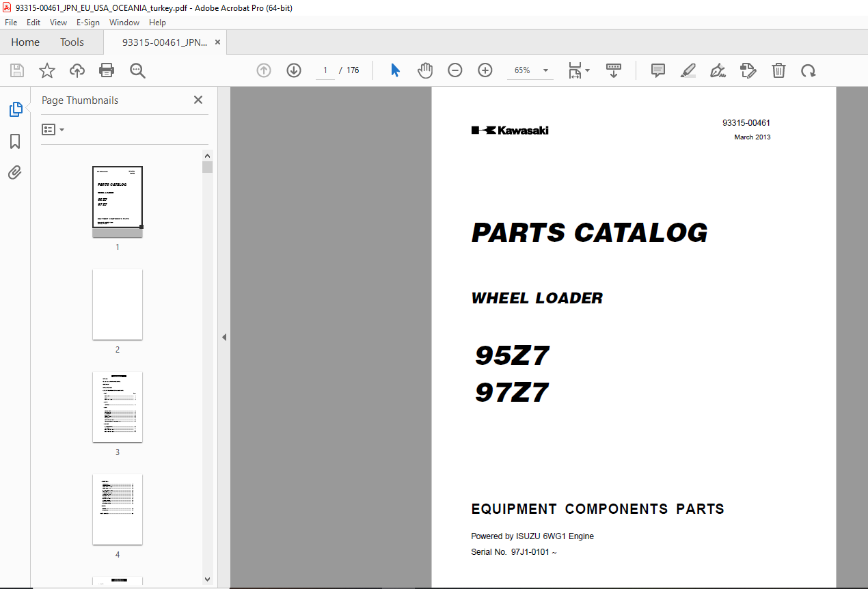The height and width of the screenshot is (589, 868).
Task: Click EQUIPMENT COMPONENTS PARTS text
Action: point(597,509)
